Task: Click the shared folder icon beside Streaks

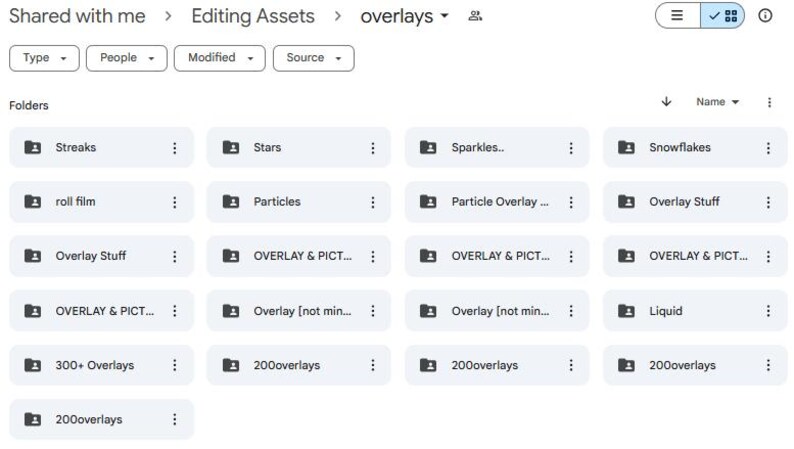Action: (33, 147)
